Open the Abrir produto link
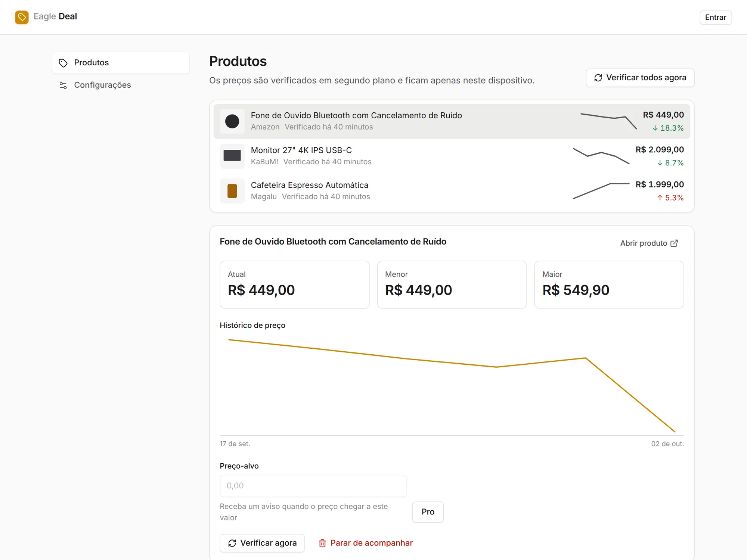The height and width of the screenshot is (560, 747). click(x=649, y=243)
